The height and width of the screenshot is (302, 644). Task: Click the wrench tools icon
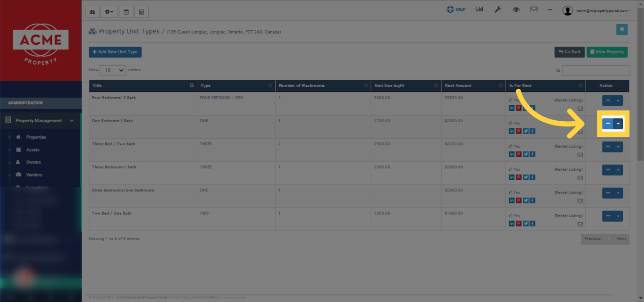pyautogui.click(x=498, y=9)
